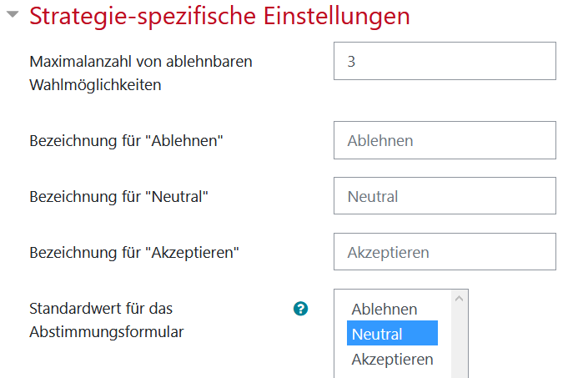Click the Akzeptieren placeholder inside its text box
The image size is (588, 378).
[x=388, y=252]
